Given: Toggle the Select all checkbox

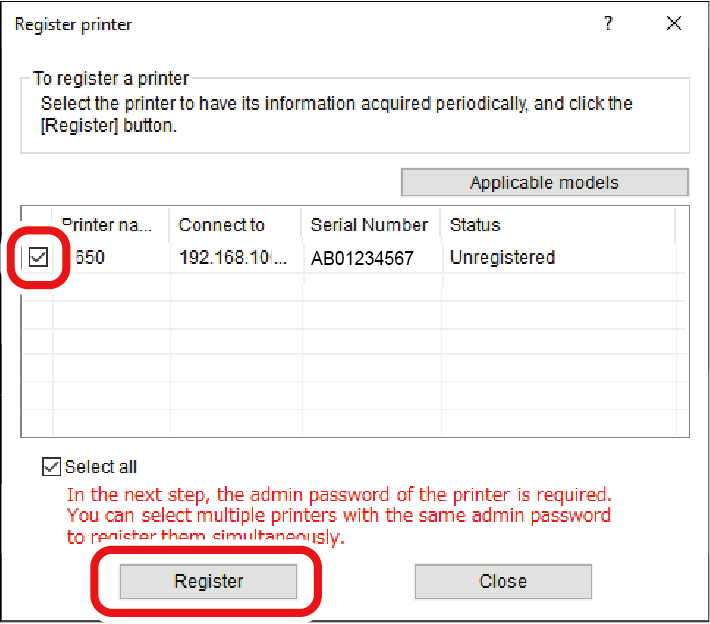Looking at the screenshot, I should (x=51, y=467).
